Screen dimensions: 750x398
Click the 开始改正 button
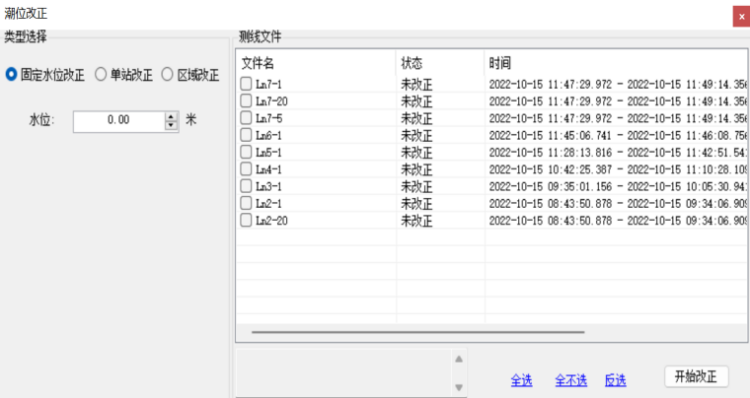pos(696,377)
